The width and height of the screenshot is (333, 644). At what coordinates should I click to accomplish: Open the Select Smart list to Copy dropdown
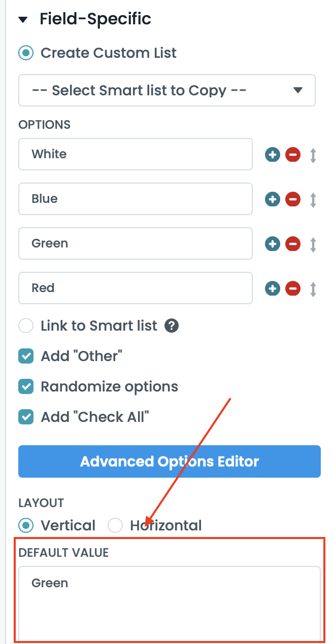(x=166, y=91)
